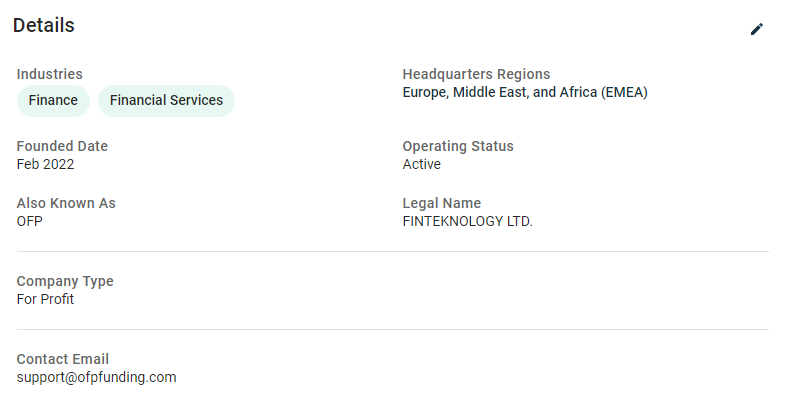
Task: Click the support@ofpfunding.com email
Action: [97, 377]
